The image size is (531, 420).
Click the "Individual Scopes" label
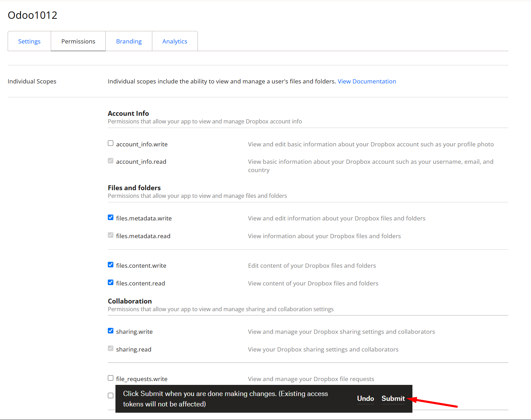pyautogui.click(x=32, y=81)
